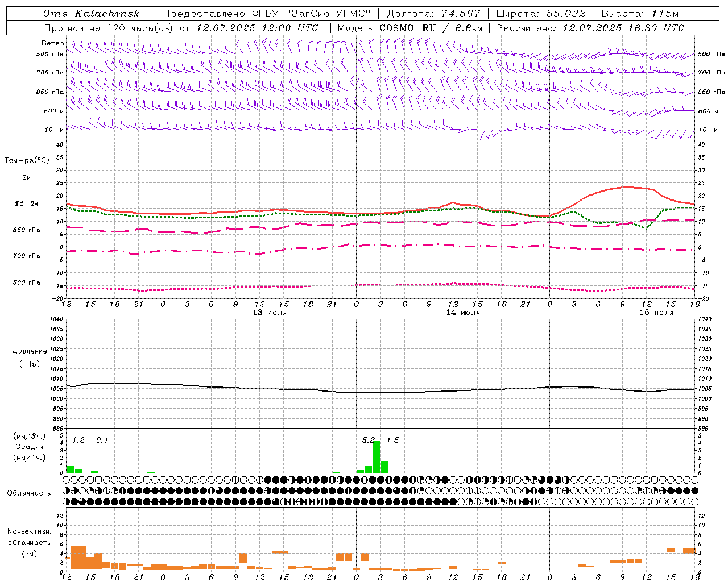Screen dimensions: 728x582
Task: Click the (мм/3ч.) precipitation unit label
Action: pyautogui.click(x=29, y=436)
